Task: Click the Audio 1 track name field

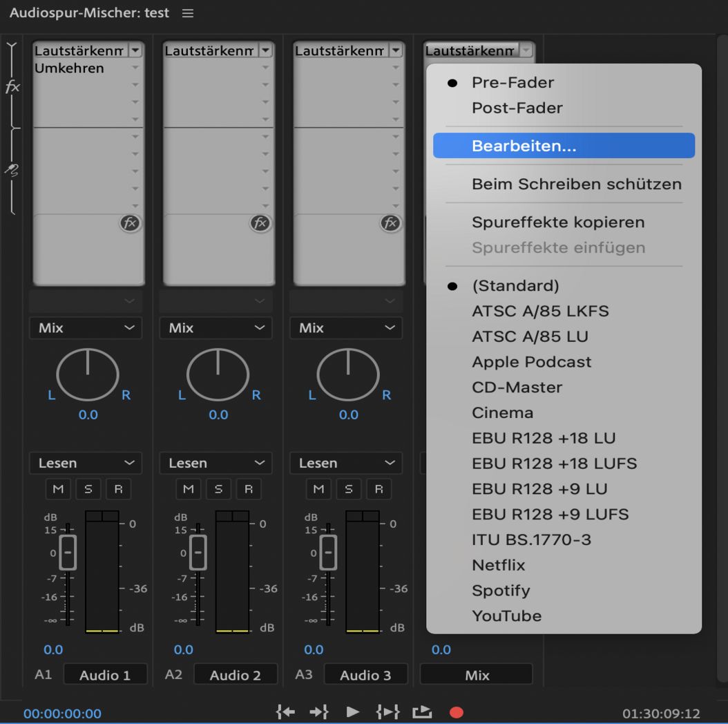Action: (105, 675)
